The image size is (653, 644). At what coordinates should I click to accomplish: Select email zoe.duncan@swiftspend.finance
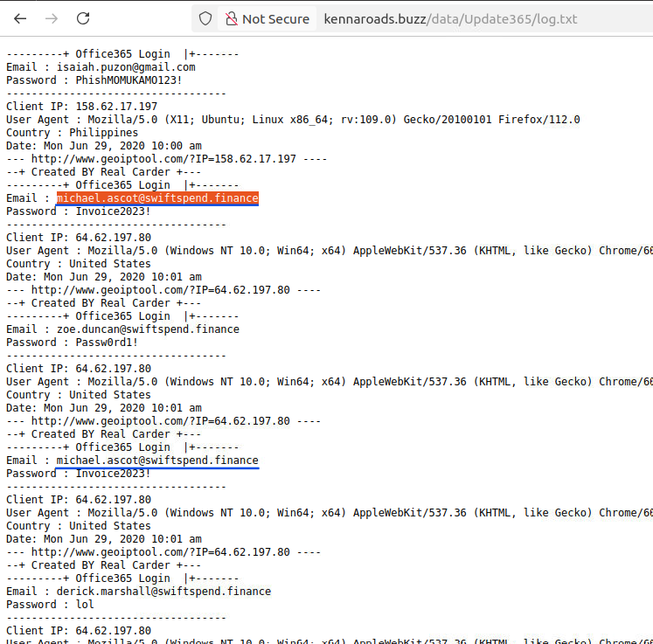point(148,329)
